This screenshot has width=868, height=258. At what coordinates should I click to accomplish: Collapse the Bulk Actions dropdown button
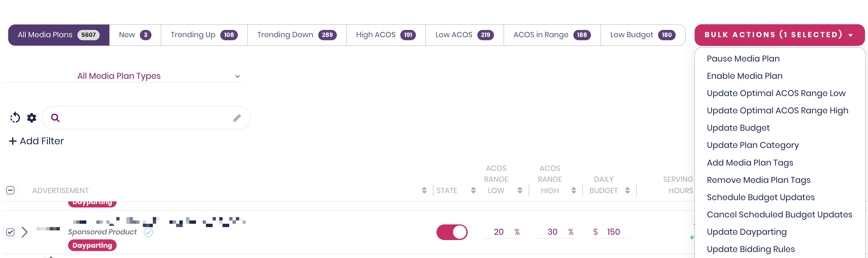click(779, 35)
